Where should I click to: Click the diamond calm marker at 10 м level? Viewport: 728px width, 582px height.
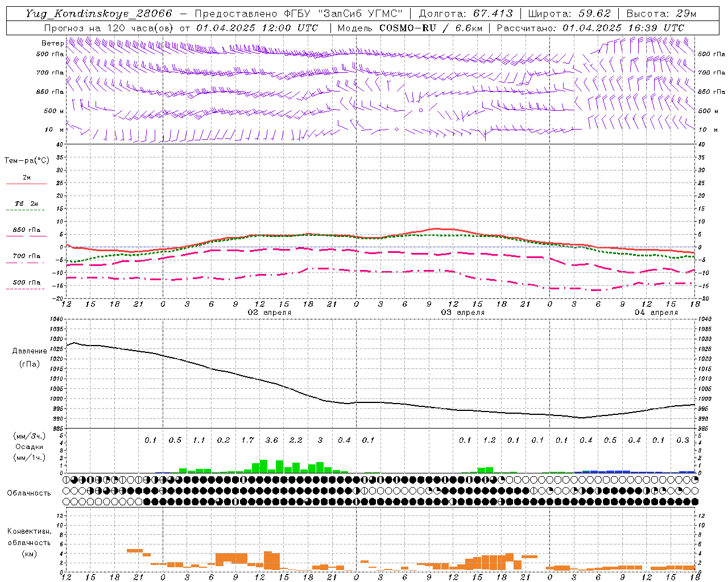pyautogui.click(x=396, y=130)
